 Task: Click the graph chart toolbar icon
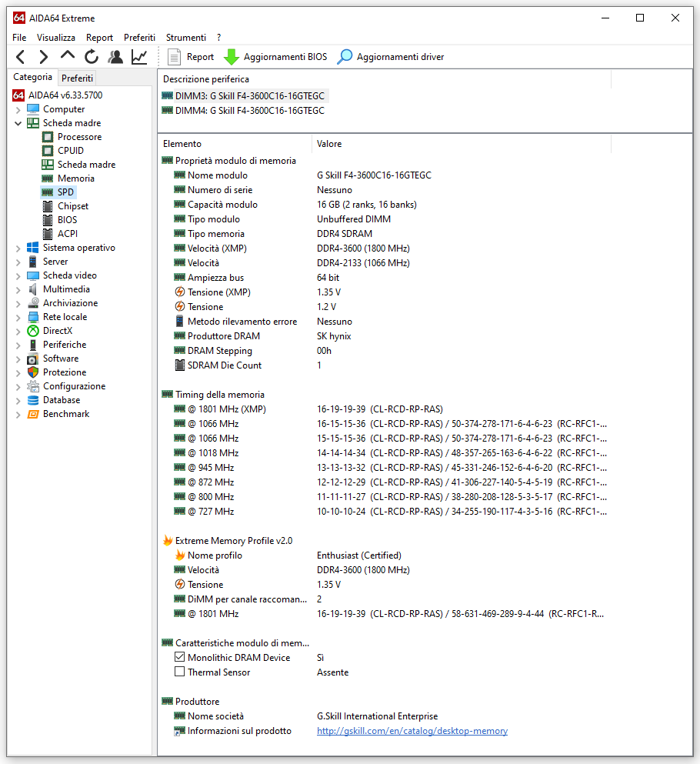[139, 57]
